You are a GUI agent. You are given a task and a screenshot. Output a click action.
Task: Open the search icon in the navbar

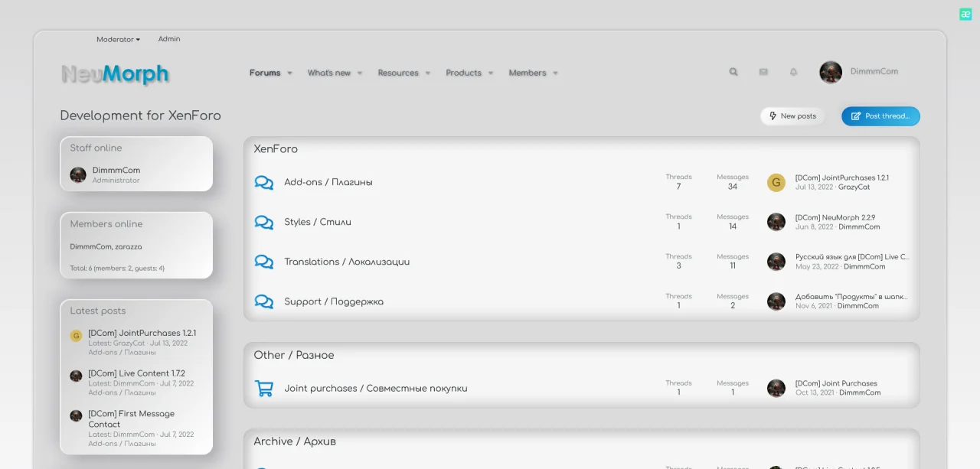point(733,71)
